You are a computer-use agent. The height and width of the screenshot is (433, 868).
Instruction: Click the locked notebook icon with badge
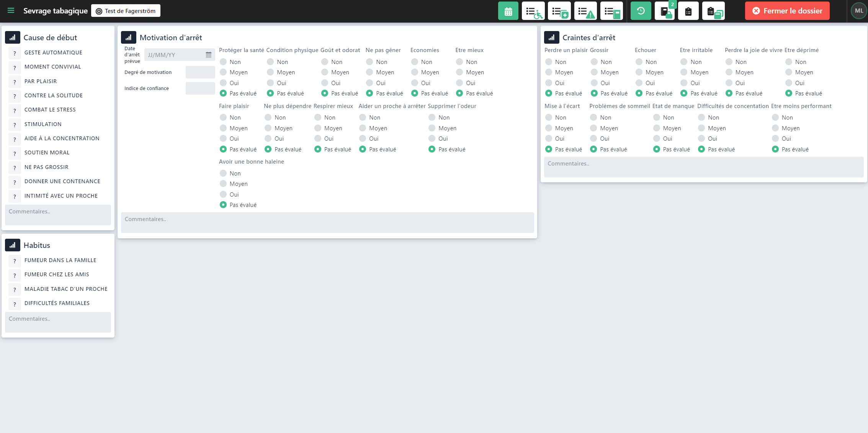click(665, 11)
